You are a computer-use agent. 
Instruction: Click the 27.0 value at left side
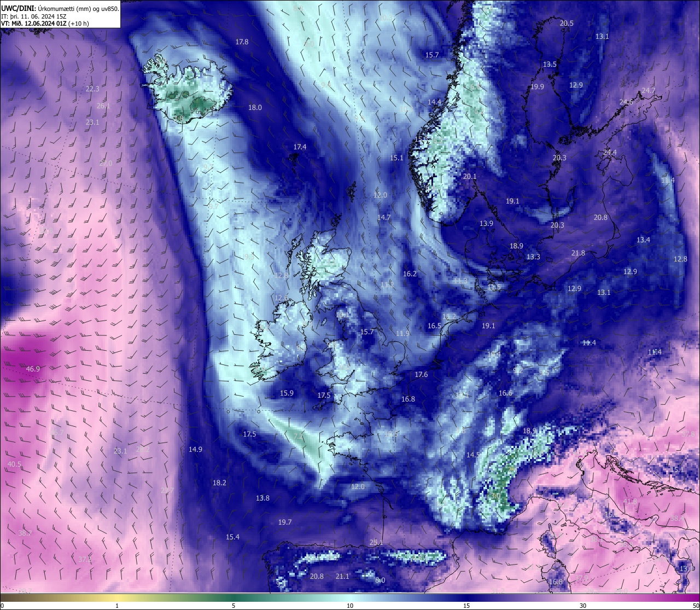[106, 164]
